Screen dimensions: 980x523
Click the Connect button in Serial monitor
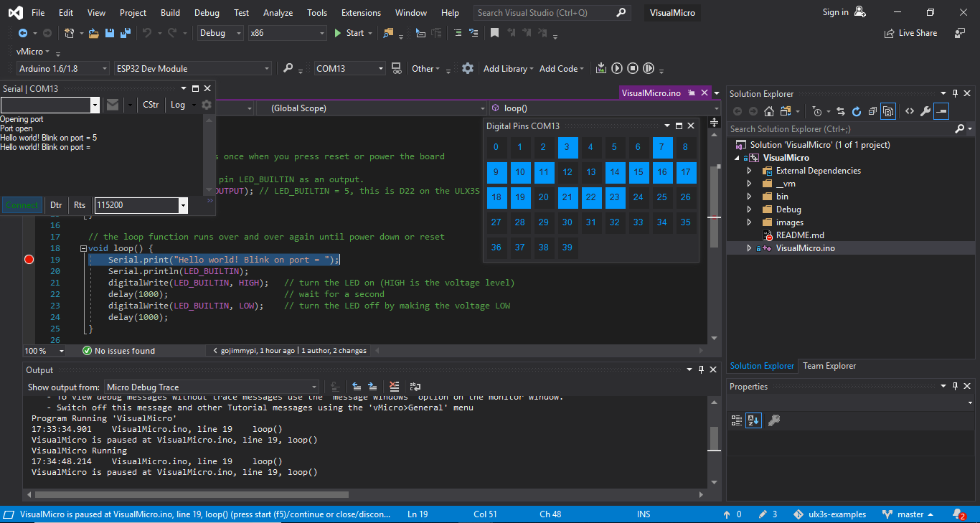click(x=22, y=204)
